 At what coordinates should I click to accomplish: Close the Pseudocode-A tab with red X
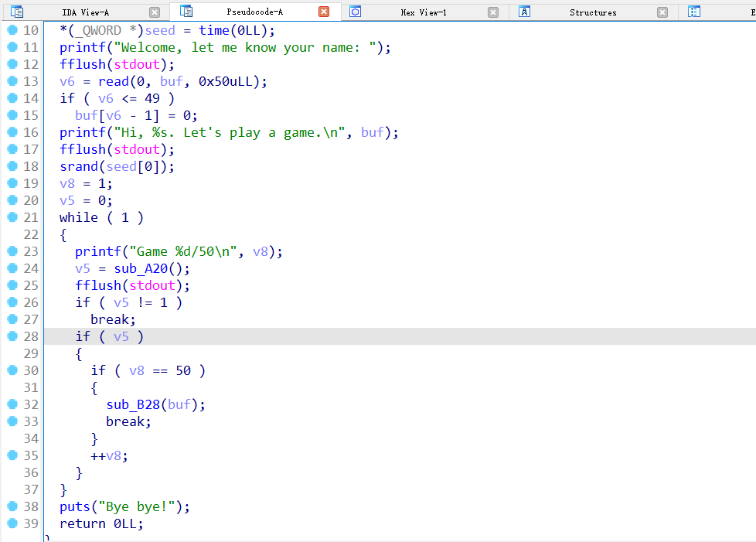coord(324,12)
